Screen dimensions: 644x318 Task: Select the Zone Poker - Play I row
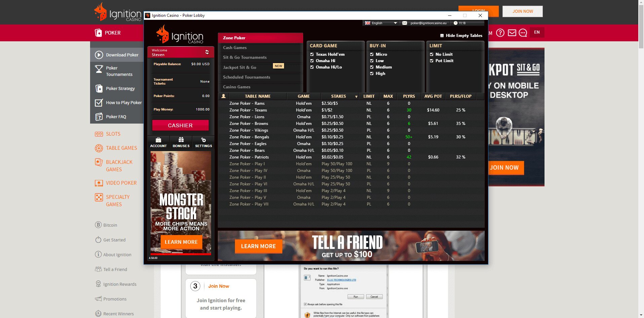tap(351, 164)
